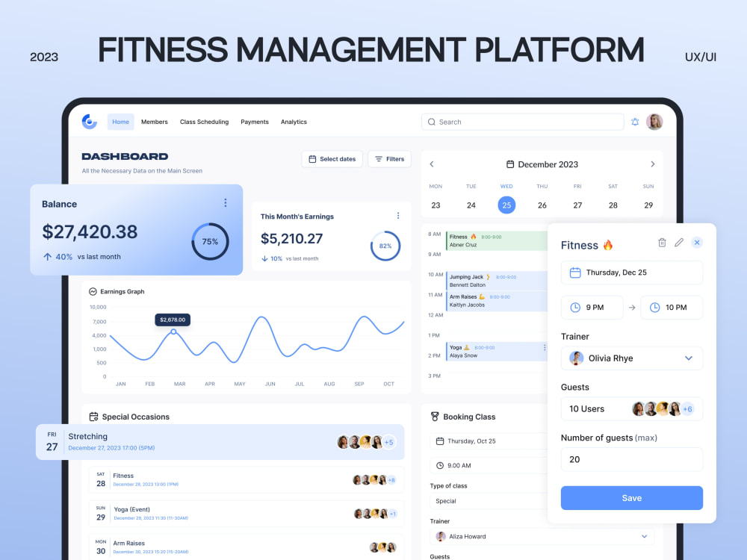747x560 pixels.
Task: Switch to the Home tab
Action: 120,122
